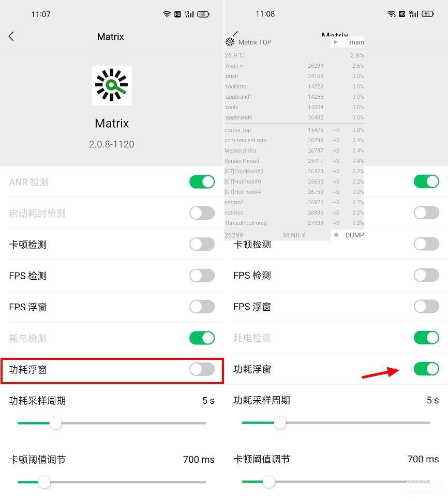
Task: Toggle the FPS 检测 switch on right screen
Action: click(426, 275)
